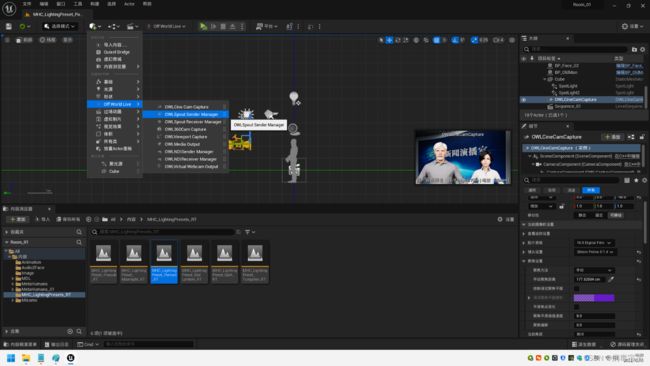Toggle viewport scale snapping
650x366 pixels.
tap(474, 40)
